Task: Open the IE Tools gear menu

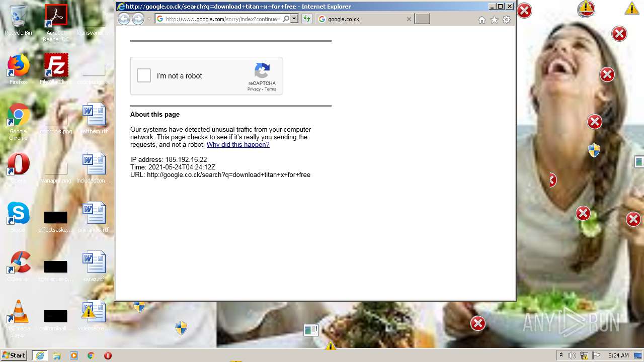Action: click(x=507, y=20)
